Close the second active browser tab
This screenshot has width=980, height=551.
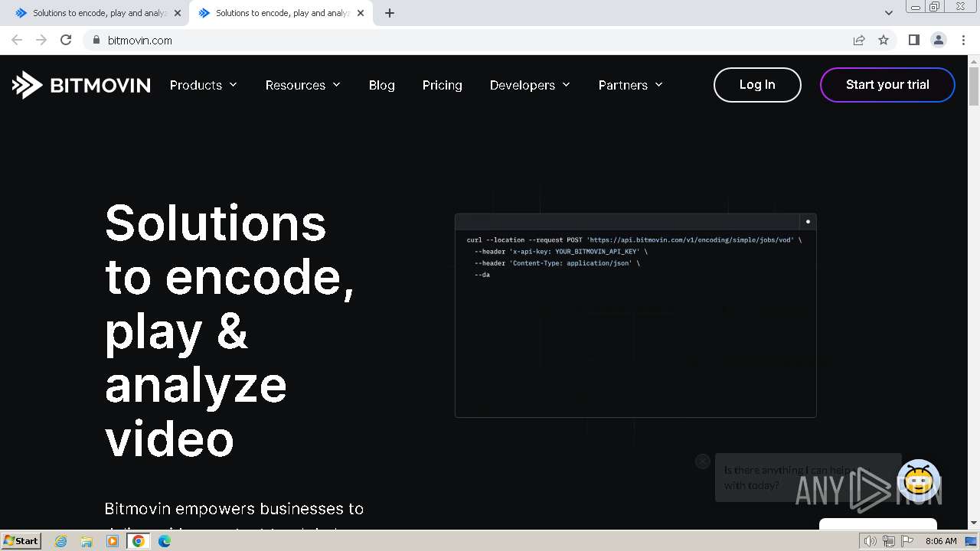(360, 13)
